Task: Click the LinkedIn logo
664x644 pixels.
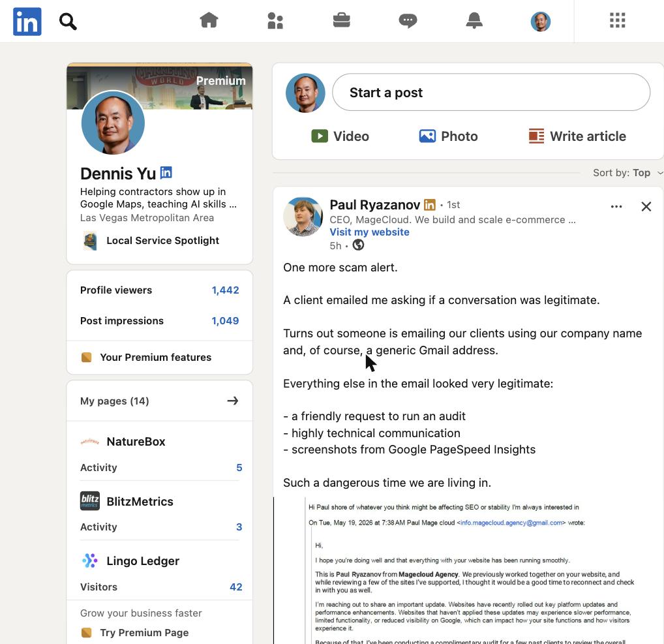Action: (x=27, y=21)
